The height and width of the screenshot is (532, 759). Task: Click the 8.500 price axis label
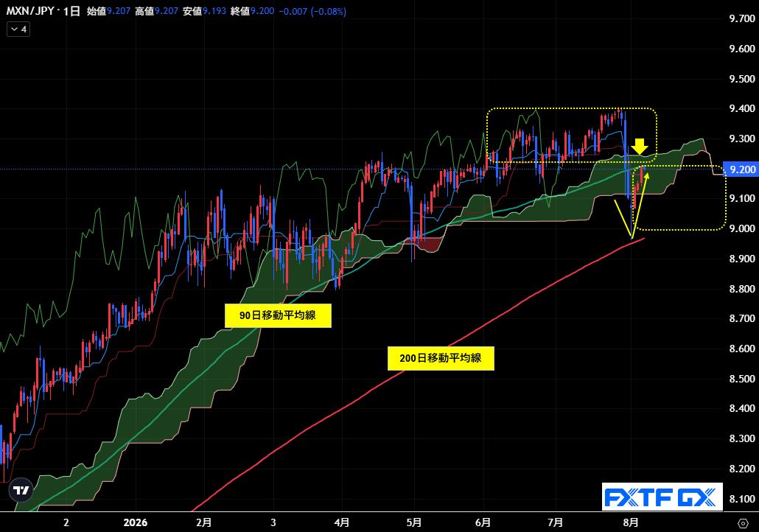point(742,379)
